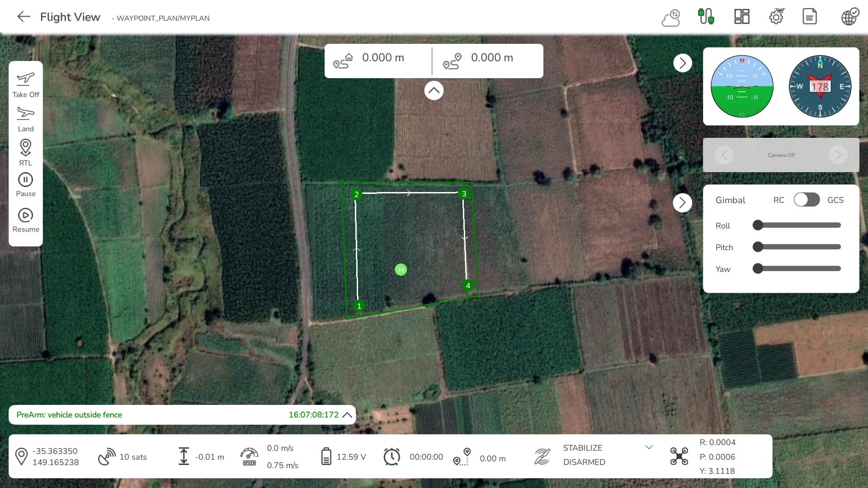Click the battery voltage icon

tap(327, 456)
